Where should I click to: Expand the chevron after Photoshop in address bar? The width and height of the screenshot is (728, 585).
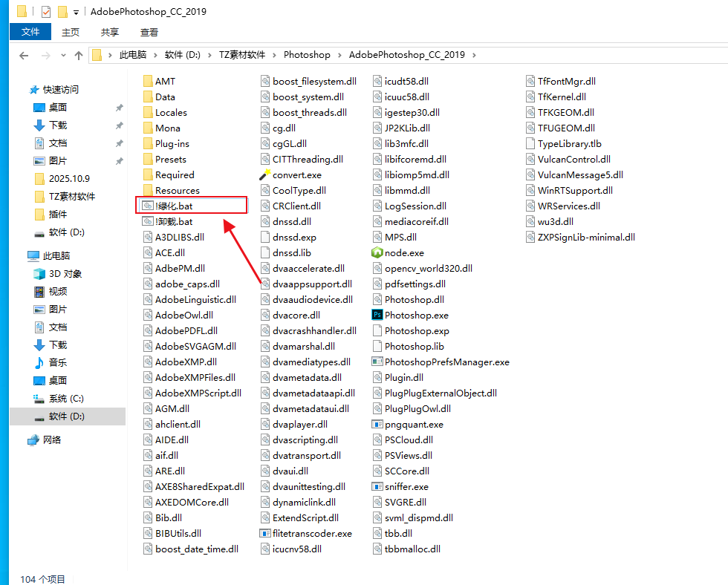(339, 55)
